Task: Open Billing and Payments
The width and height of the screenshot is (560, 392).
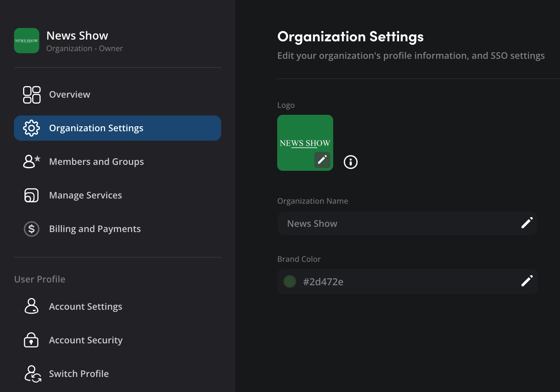Action: (118, 229)
